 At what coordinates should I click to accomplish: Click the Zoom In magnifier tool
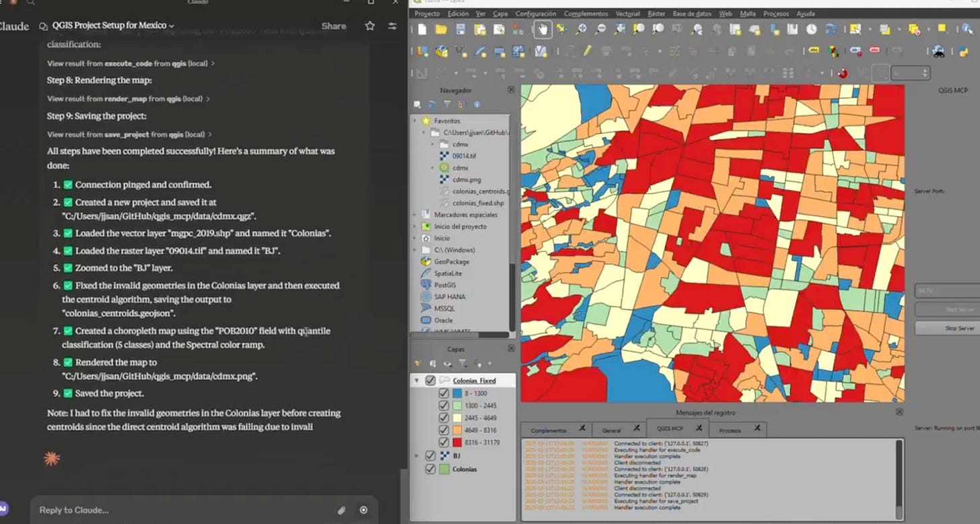580,29
